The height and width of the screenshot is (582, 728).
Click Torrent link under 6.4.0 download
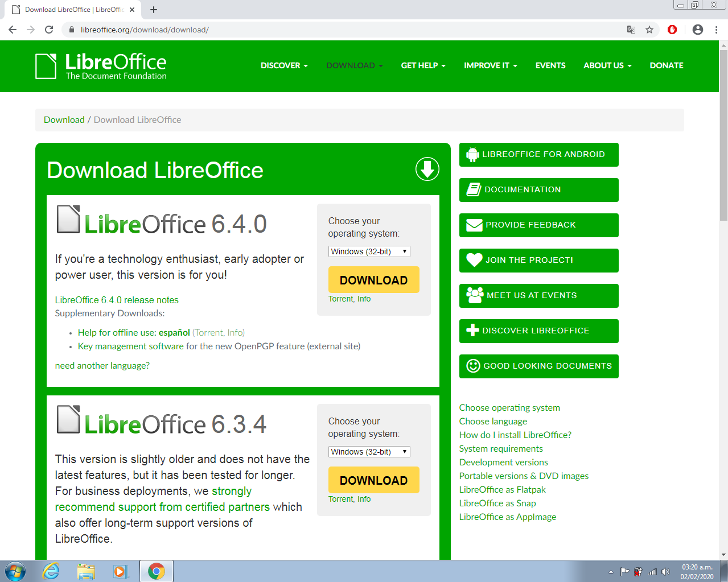click(340, 299)
